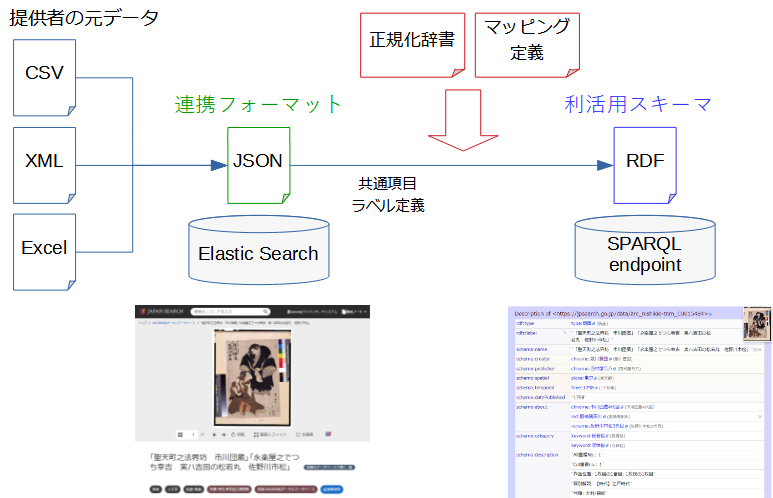Click the purple RDF document icon
This screenshot has width=773, height=498.
(x=645, y=165)
